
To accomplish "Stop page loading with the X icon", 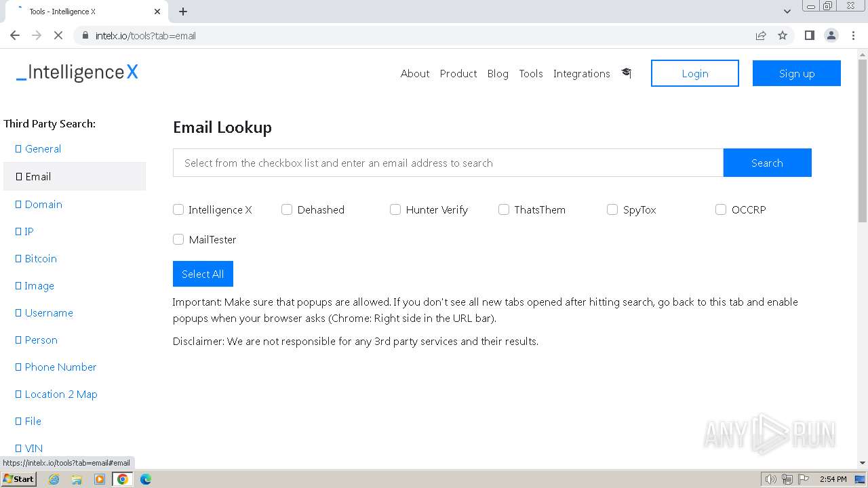I will coord(58,35).
